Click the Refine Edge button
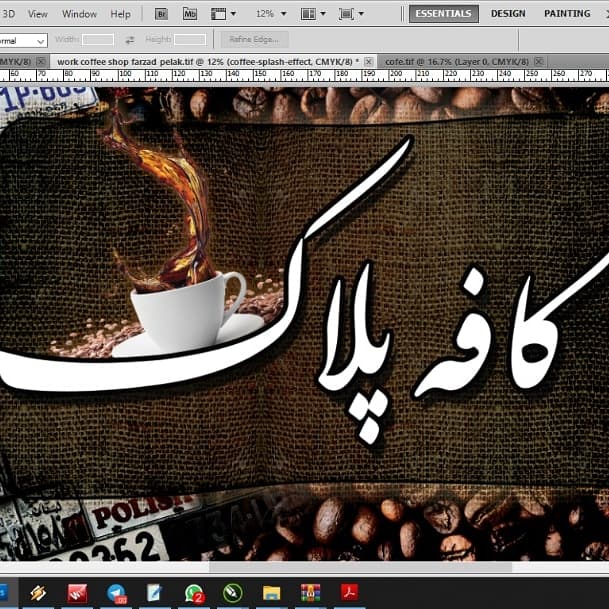Screen dimensions: 609x609 click(254, 40)
